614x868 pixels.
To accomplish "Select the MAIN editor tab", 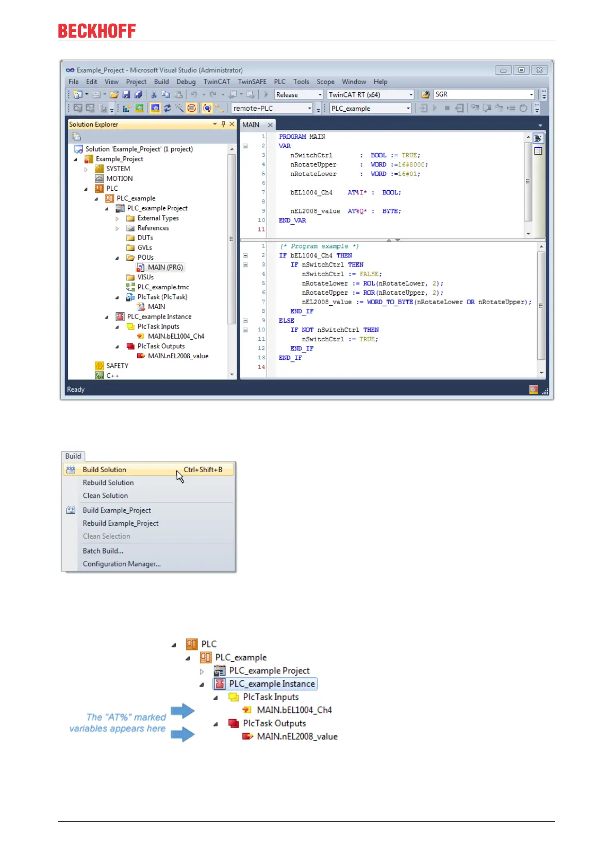I will click(x=251, y=125).
